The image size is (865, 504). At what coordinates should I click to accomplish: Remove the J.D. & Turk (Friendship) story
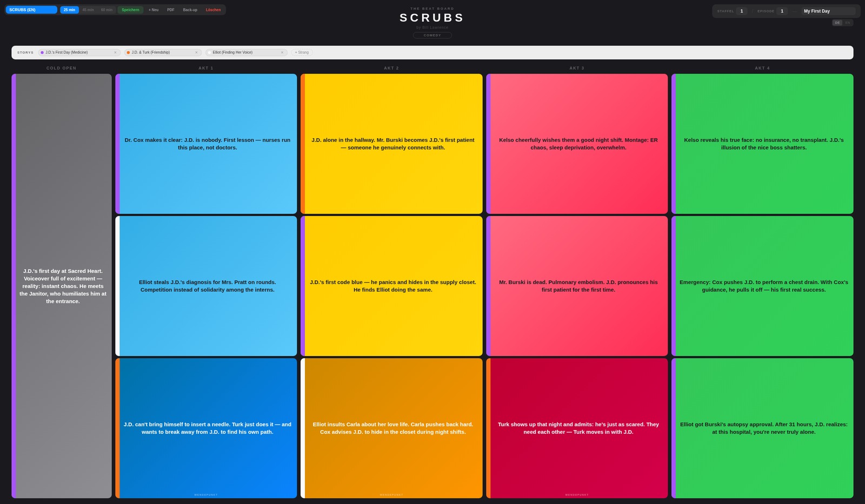(x=196, y=52)
